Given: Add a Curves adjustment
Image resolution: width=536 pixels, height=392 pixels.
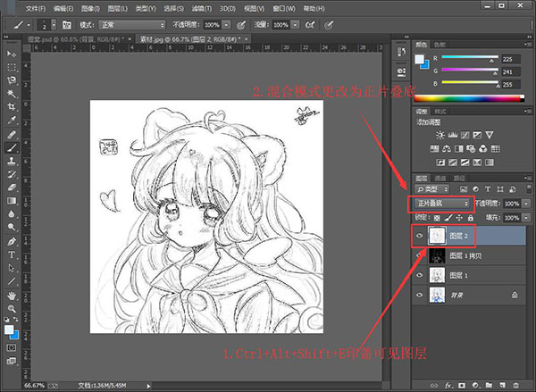Looking at the screenshot, I should pyautogui.click(x=465, y=135).
